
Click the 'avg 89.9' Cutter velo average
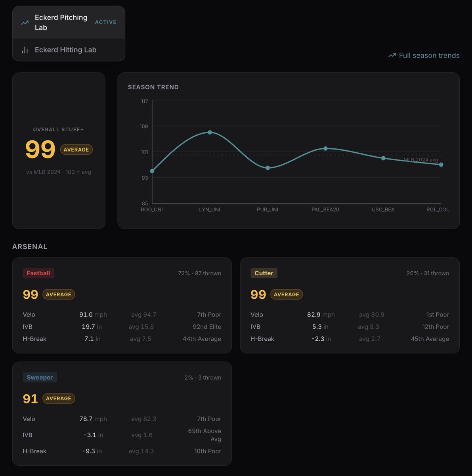(372, 315)
